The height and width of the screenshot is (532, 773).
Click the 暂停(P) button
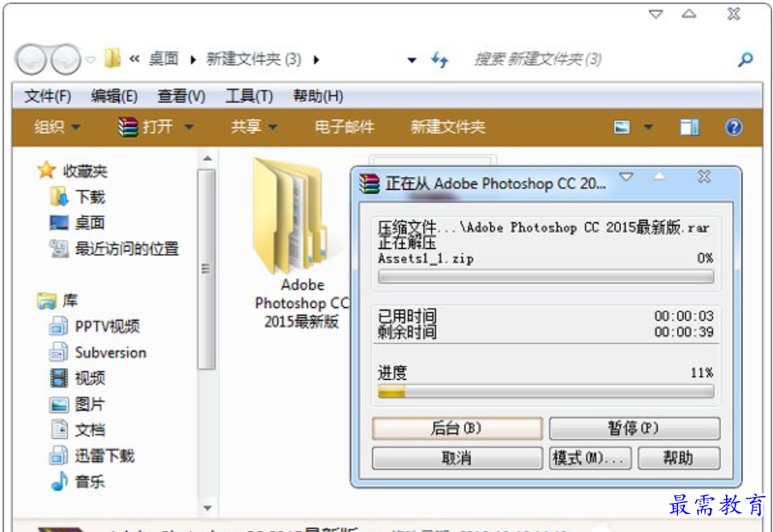click(x=634, y=428)
